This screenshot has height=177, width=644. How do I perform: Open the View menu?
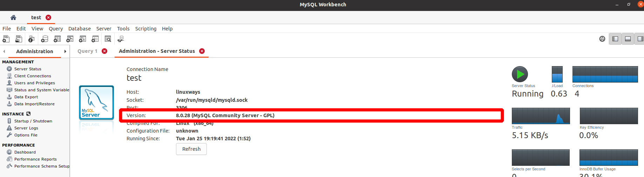click(x=37, y=29)
